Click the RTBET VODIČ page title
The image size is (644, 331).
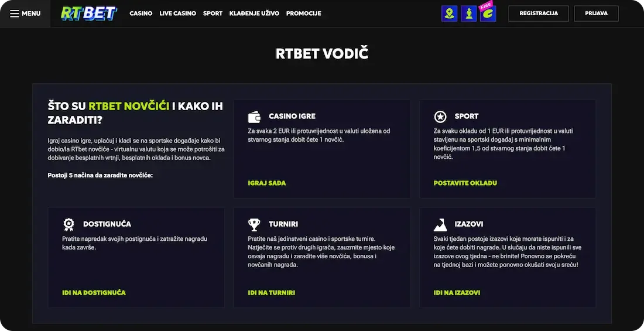(x=322, y=54)
